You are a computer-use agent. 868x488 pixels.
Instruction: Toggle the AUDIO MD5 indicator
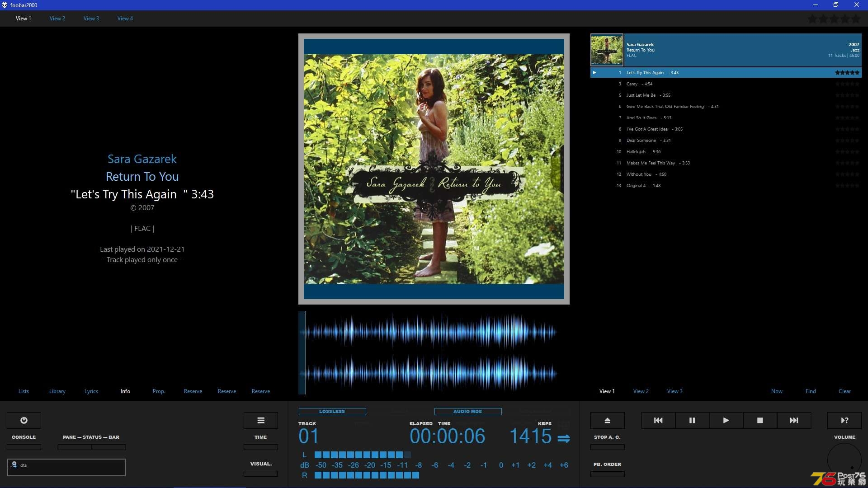468,412
